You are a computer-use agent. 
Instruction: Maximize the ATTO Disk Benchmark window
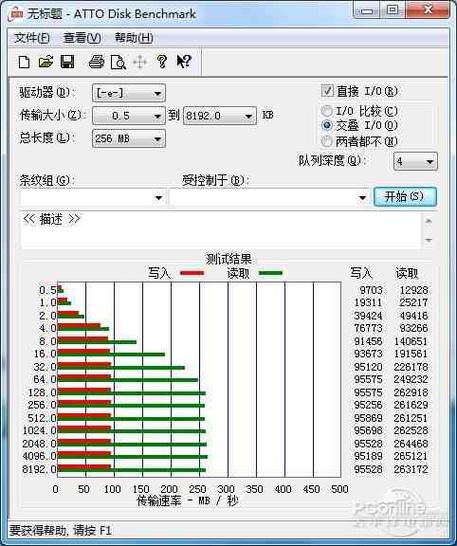pyautogui.click(x=393, y=10)
